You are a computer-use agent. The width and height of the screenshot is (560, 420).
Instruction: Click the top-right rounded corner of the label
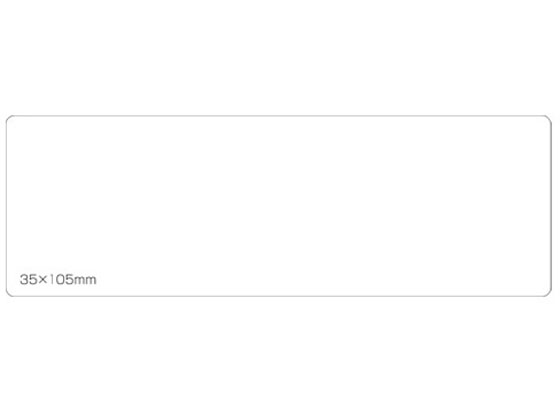549,119
